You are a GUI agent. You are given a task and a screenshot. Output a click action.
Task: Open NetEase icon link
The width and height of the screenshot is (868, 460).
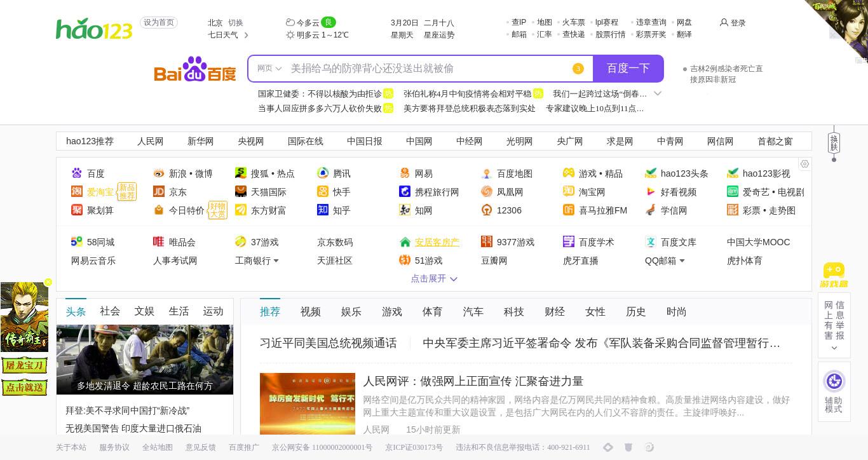click(x=405, y=173)
